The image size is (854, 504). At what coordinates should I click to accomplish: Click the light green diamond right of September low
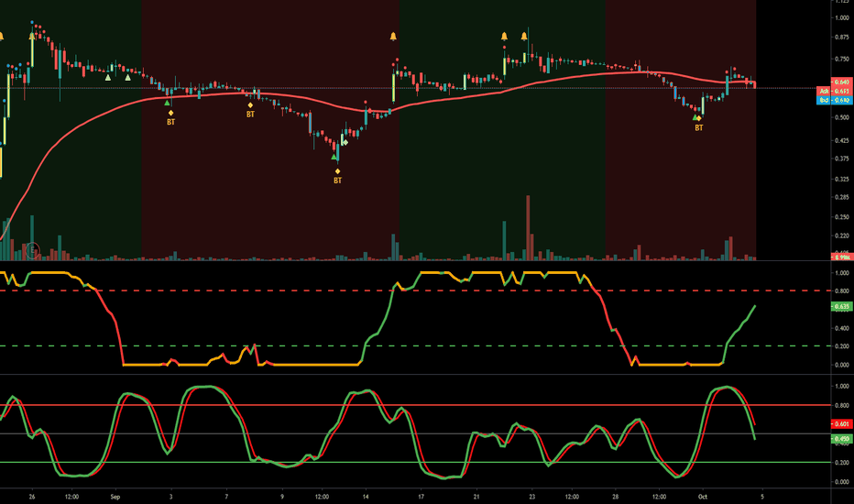(x=345, y=142)
